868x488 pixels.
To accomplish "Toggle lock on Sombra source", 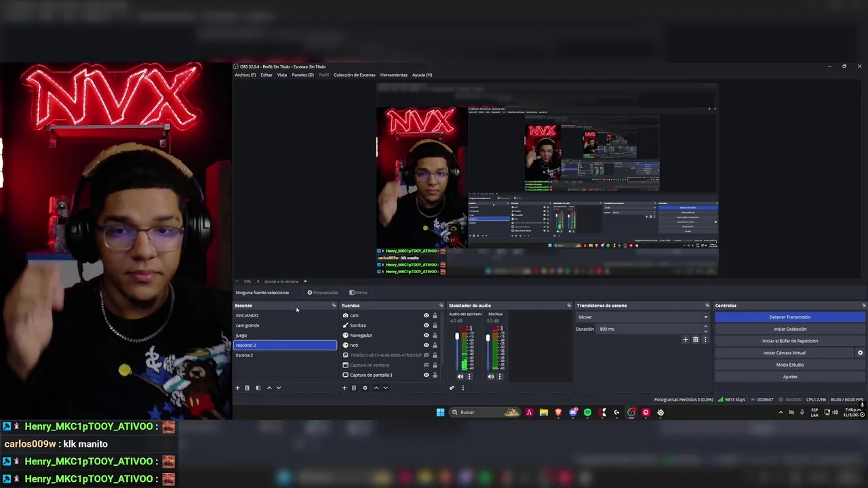I will coord(435,325).
